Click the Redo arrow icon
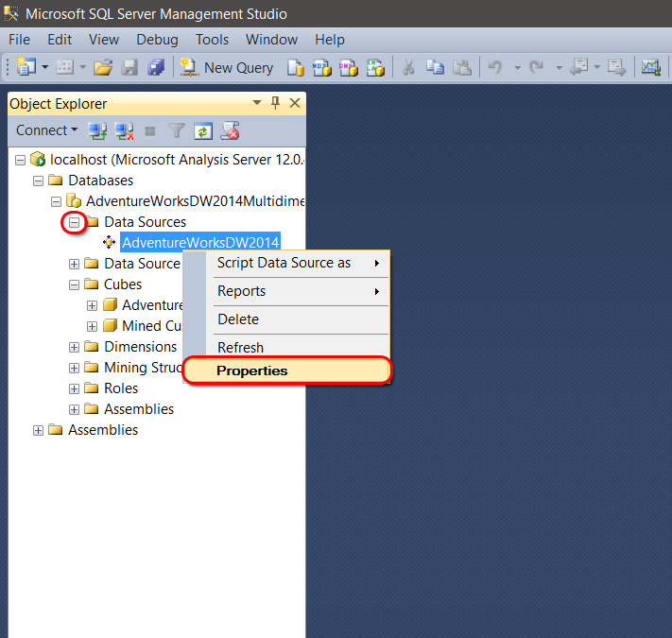672x638 pixels. 537,67
